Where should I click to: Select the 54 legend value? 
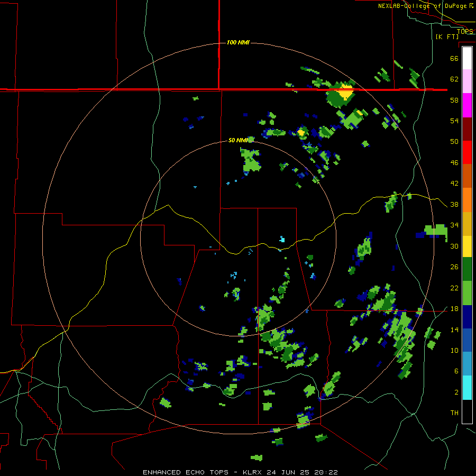pos(454,121)
